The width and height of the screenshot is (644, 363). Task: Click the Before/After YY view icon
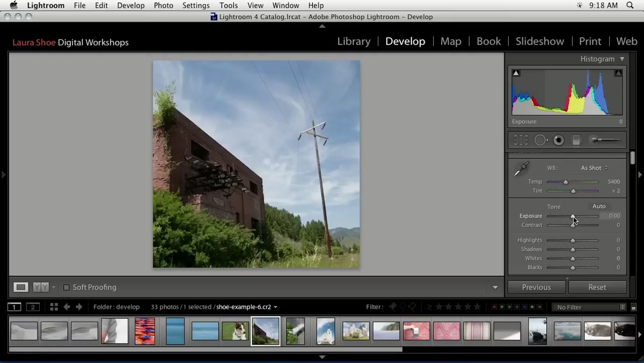pyautogui.click(x=41, y=287)
